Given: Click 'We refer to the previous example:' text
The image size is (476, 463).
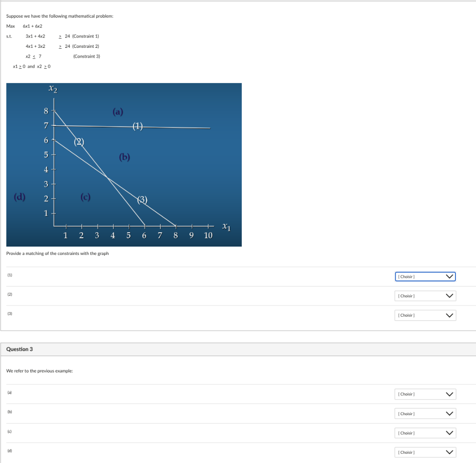Looking at the screenshot, I should (40, 371).
